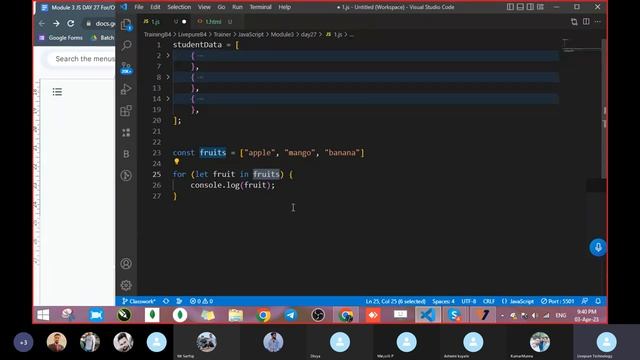Open the Terminal menu
Screen dimensions: 640x360
260,7
